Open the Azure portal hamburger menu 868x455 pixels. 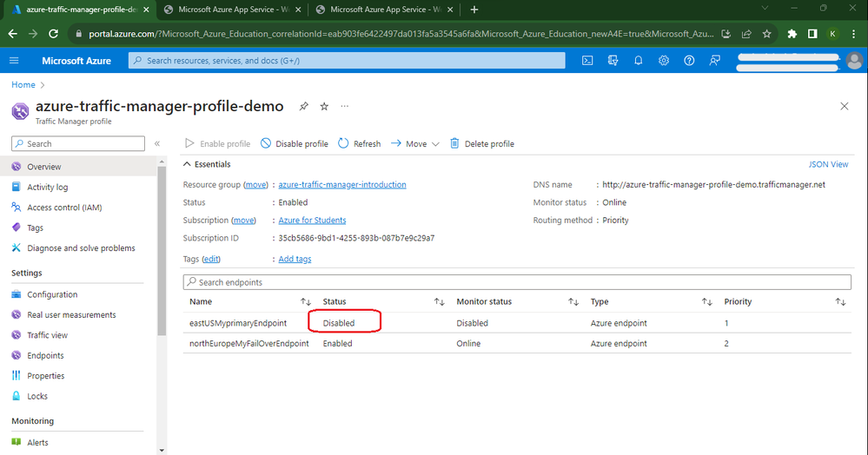pos(15,60)
